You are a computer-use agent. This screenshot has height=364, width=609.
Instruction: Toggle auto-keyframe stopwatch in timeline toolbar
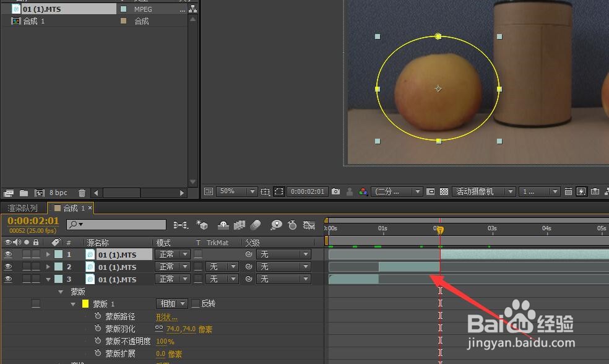tap(292, 225)
